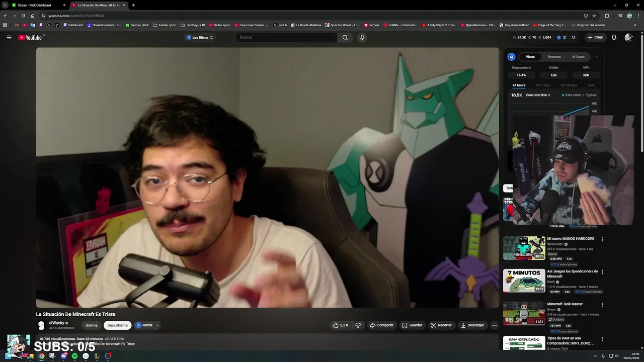Click the Unirme button
Viewport: 644px width, 362px height.
click(x=91, y=325)
